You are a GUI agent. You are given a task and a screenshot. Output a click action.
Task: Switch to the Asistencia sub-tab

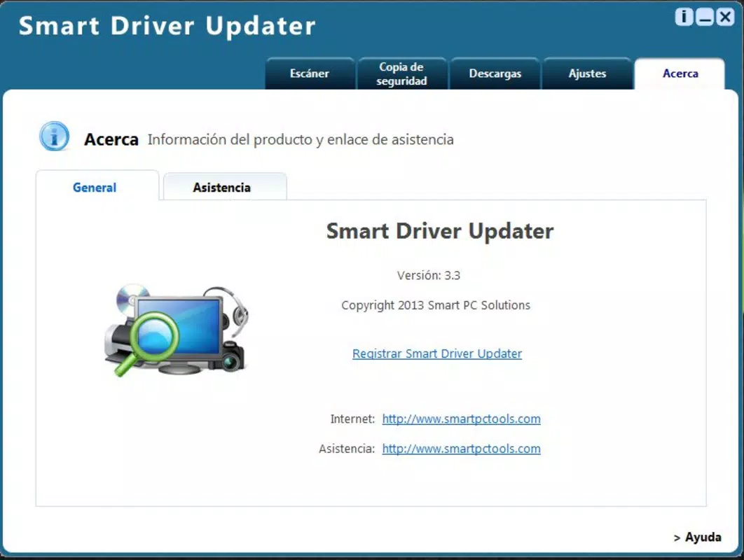click(x=225, y=187)
